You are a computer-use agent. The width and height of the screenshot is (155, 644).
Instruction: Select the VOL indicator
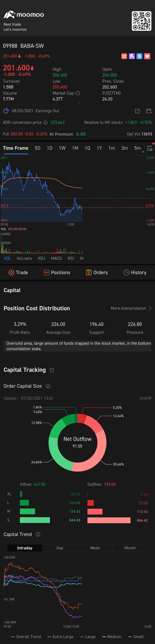(7, 258)
